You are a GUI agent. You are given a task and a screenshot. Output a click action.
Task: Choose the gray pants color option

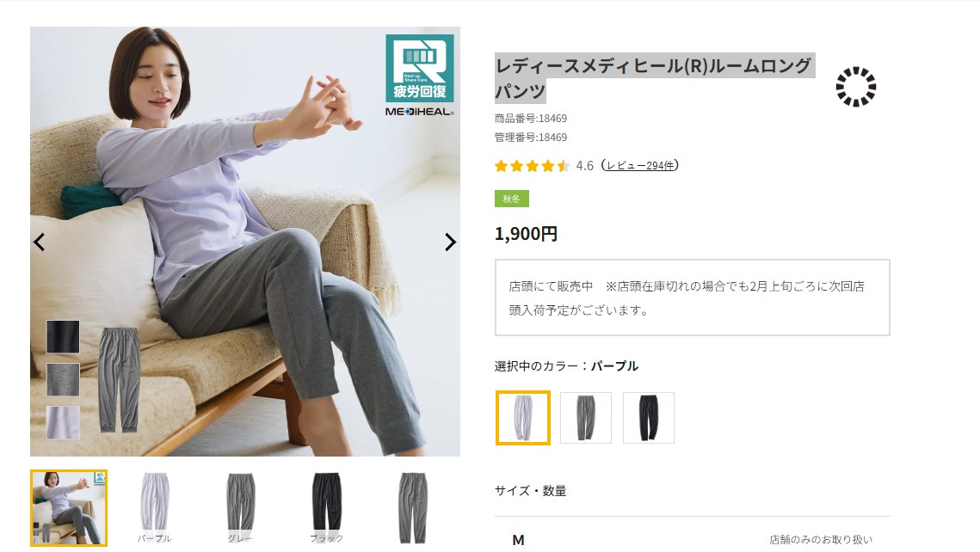(586, 418)
